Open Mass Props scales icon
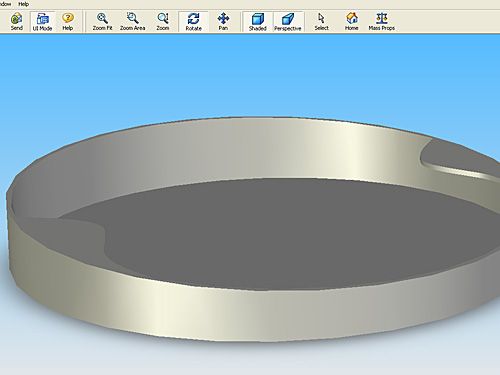Image resolution: width=500 pixels, height=375 pixels. [x=381, y=22]
